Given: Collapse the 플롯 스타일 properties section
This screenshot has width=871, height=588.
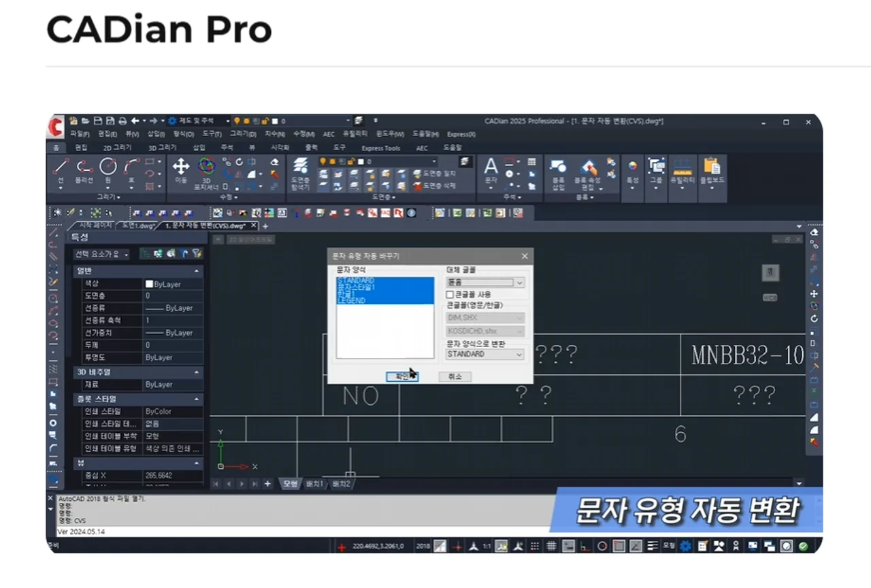Looking at the screenshot, I should click(197, 399).
